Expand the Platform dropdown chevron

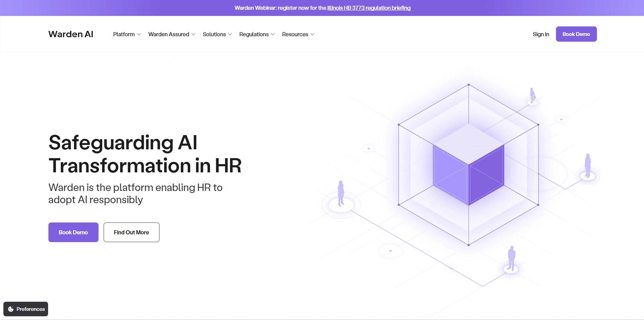(139, 35)
